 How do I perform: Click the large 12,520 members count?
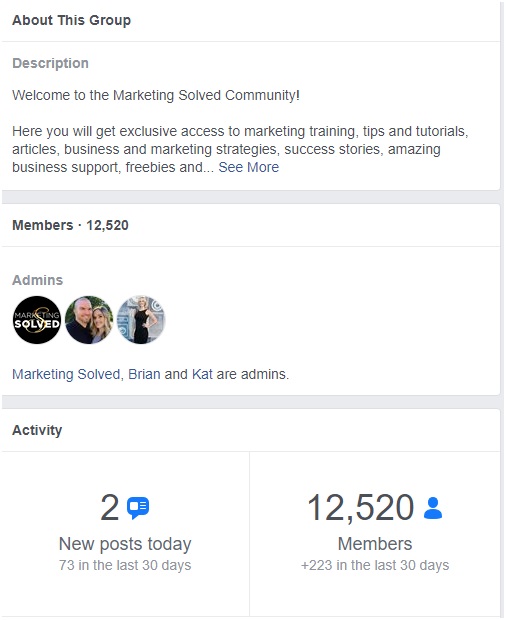pos(361,508)
